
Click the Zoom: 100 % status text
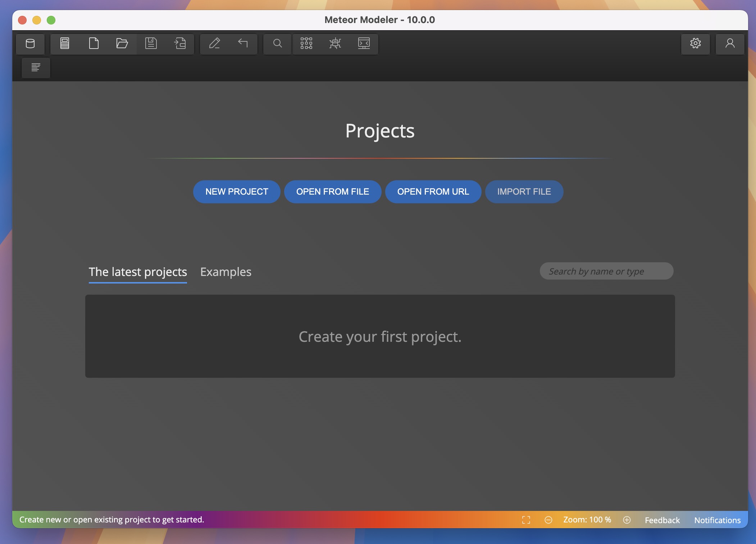(587, 520)
